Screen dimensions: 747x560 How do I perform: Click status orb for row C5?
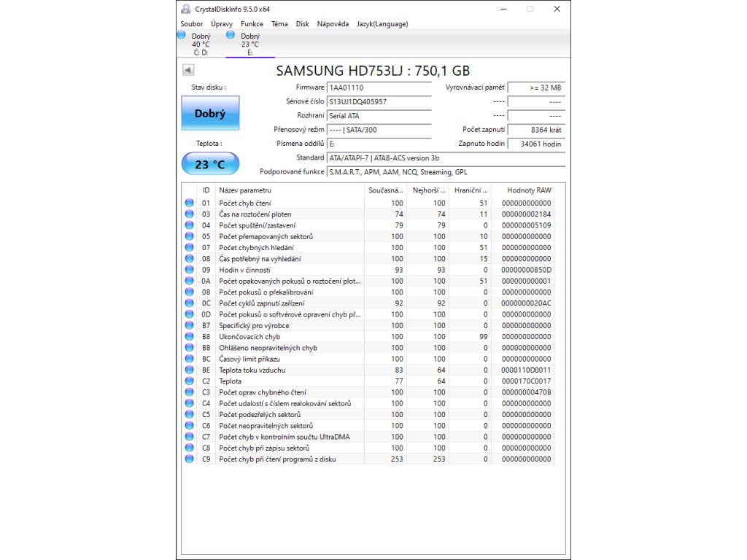[190, 414]
